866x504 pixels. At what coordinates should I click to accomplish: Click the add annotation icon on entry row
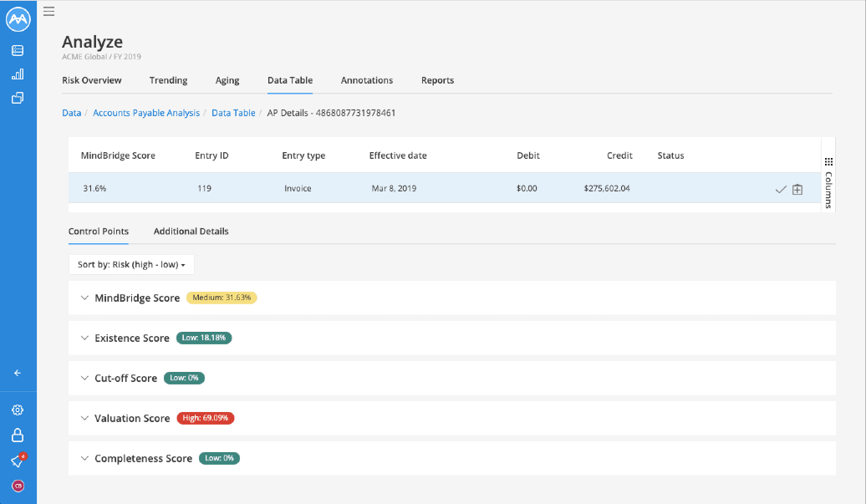click(797, 190)
